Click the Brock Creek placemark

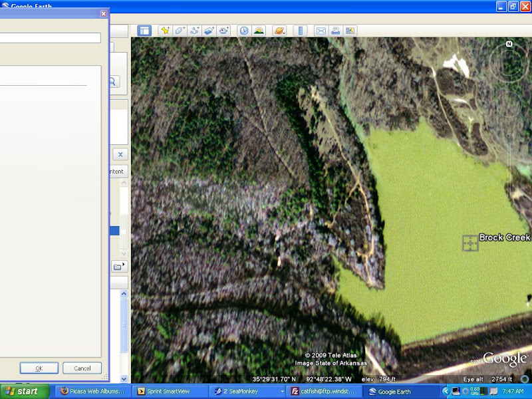[x=470, y=243]
